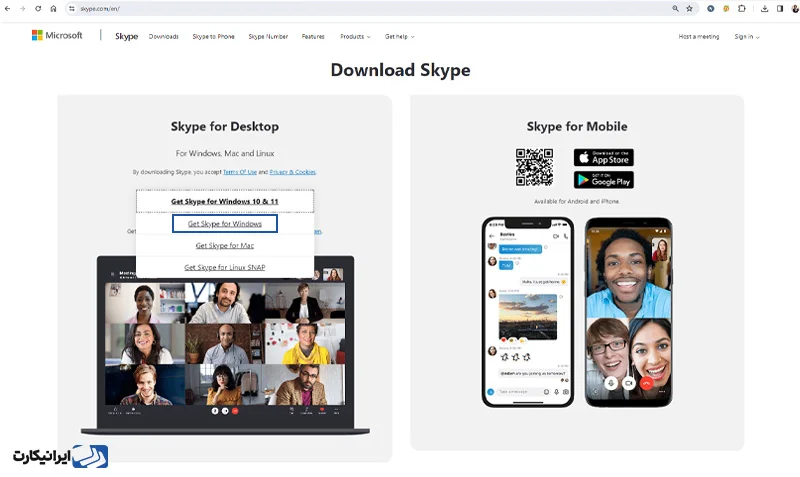The height and width of the screenshot is (477, 800).
Task: Expand the Products dropdown menu
Action: click(x=355, y=37)
